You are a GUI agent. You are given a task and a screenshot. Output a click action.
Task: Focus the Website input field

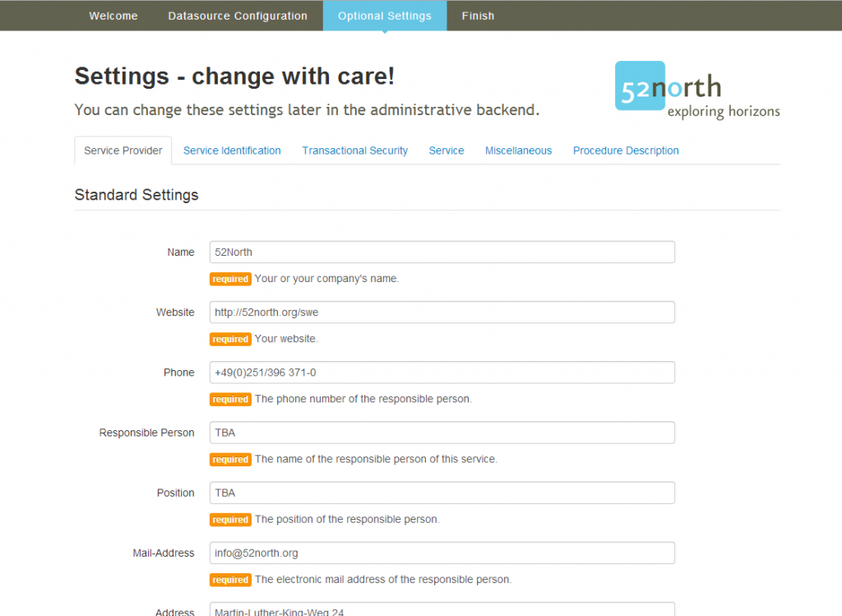tap(442, 312)
